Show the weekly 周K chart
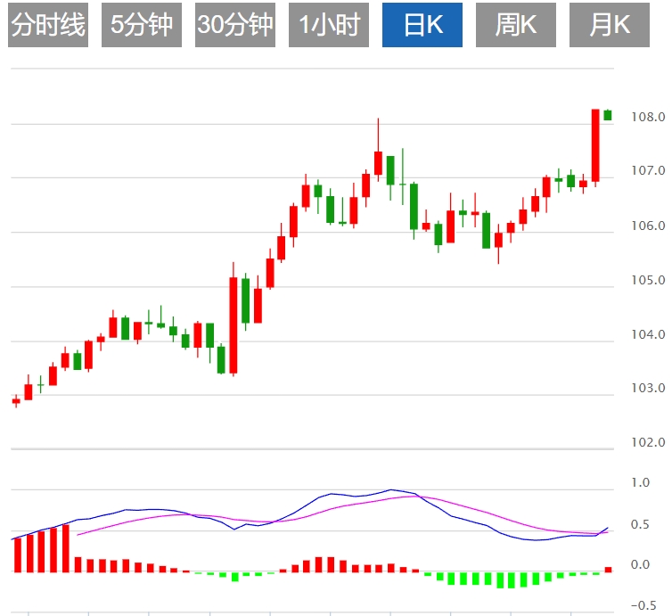This screenshot has width=672, height=616. click(515, 25)
